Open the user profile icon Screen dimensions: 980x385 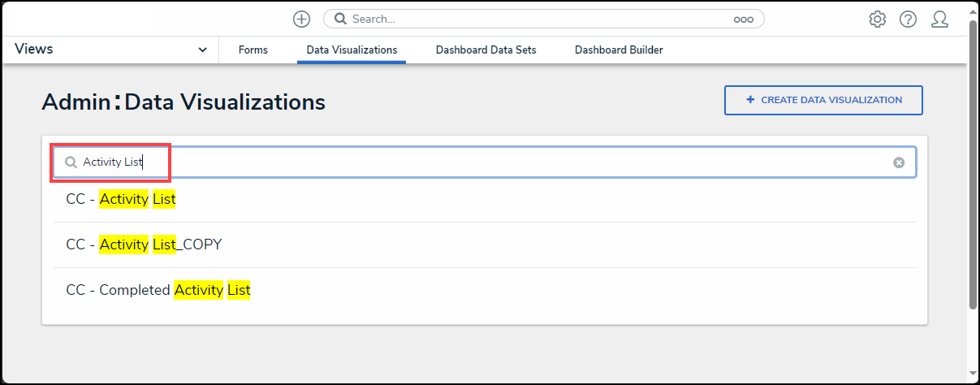(x=939, y=19)
